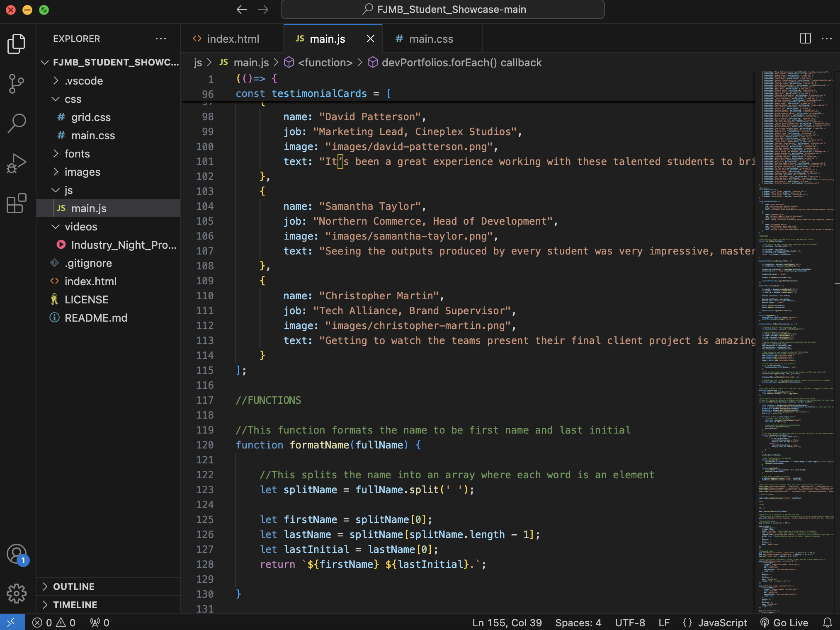Click the split editor right icon
This screenshot has height=630, width=840.
click(805, 39)
